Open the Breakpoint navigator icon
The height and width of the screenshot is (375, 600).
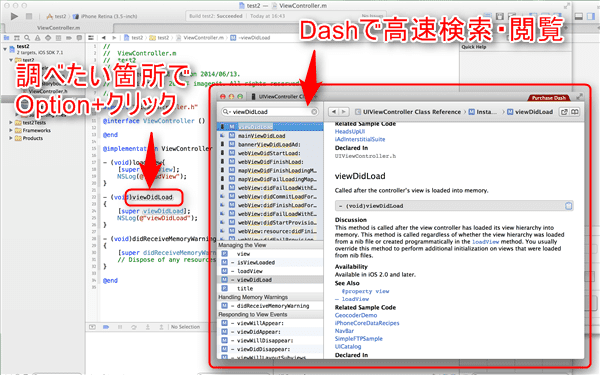(69, 38)
